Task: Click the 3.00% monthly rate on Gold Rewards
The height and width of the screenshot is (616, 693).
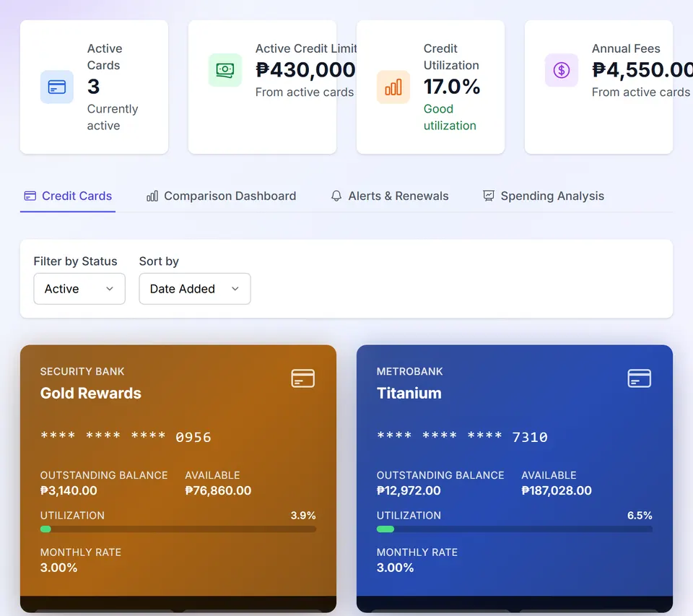Action: click(x=58, y=568)
